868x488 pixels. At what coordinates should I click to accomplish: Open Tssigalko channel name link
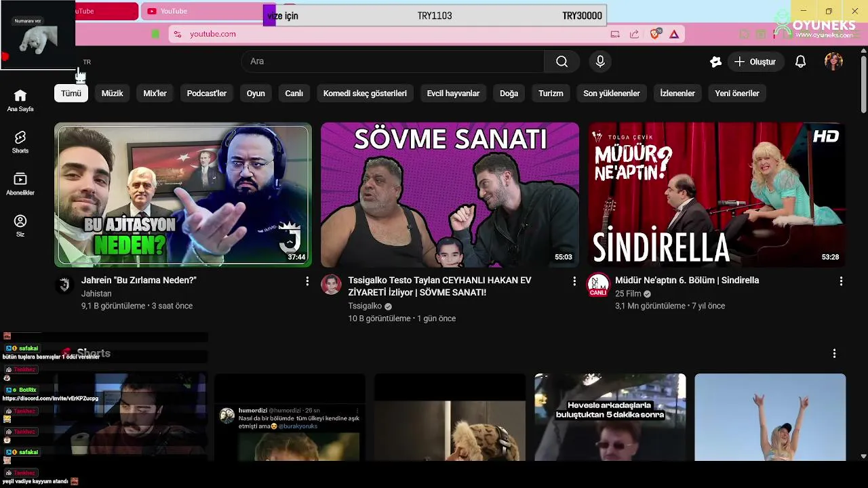pyautogui.click(x=365, y=306)
